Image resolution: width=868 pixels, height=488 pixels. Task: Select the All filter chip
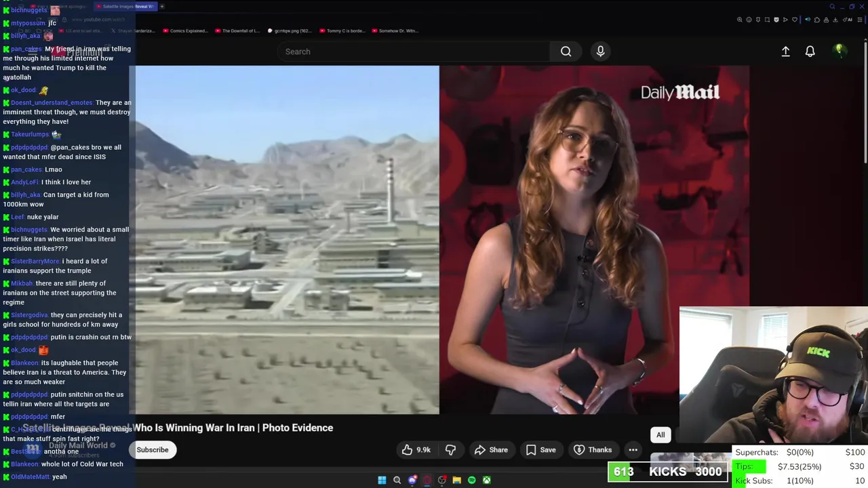coord(660,435)
